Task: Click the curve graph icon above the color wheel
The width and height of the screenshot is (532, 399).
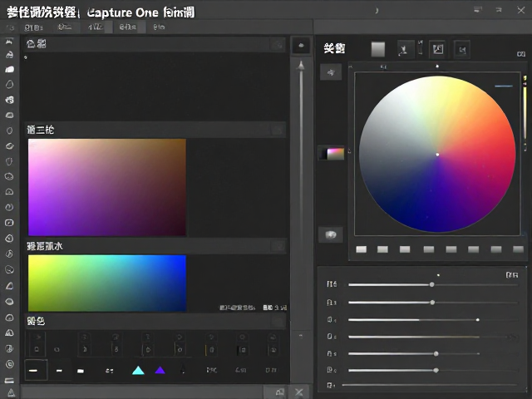Action: pos(438,50)
